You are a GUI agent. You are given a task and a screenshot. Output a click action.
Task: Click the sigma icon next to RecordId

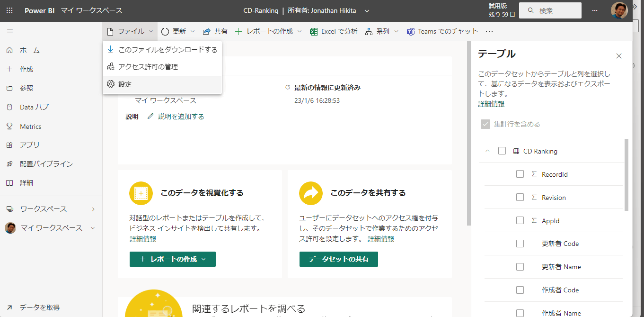coord(534,174)
